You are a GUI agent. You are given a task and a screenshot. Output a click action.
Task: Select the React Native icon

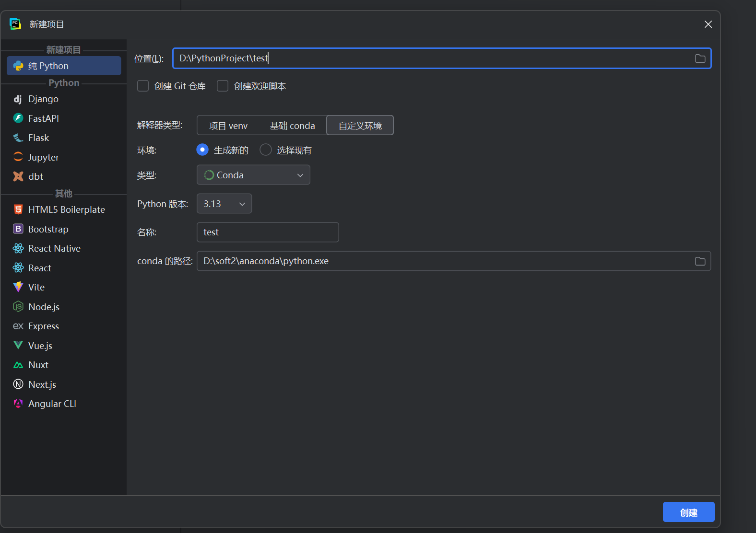click(x=18, y=248)
